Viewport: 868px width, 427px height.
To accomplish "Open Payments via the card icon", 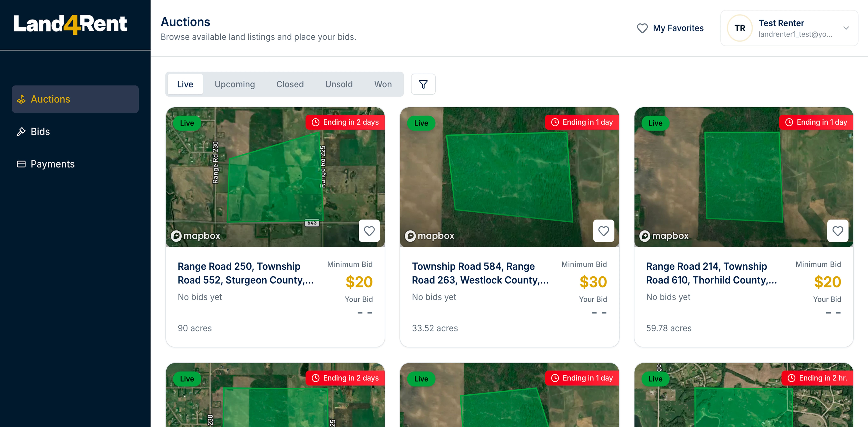I will [x=21, y=164].
